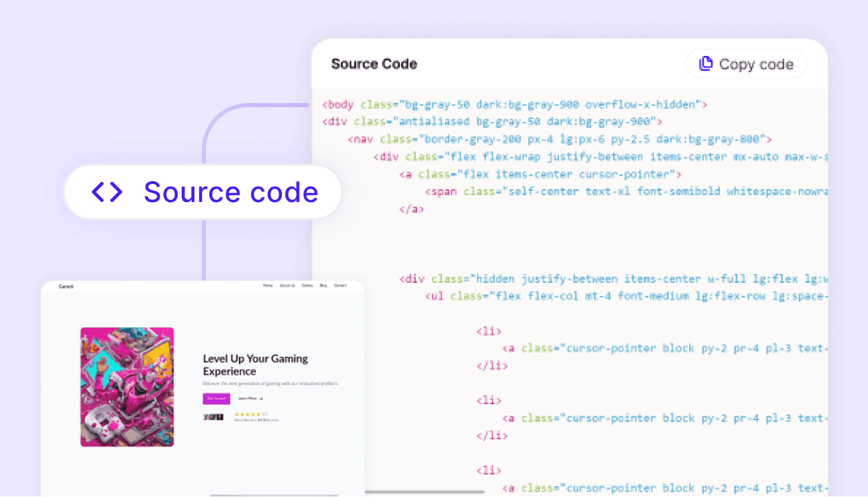Open the Blog link in the navigation
Image resolution: width=868 pixels, height=497 pixels.
323,285
